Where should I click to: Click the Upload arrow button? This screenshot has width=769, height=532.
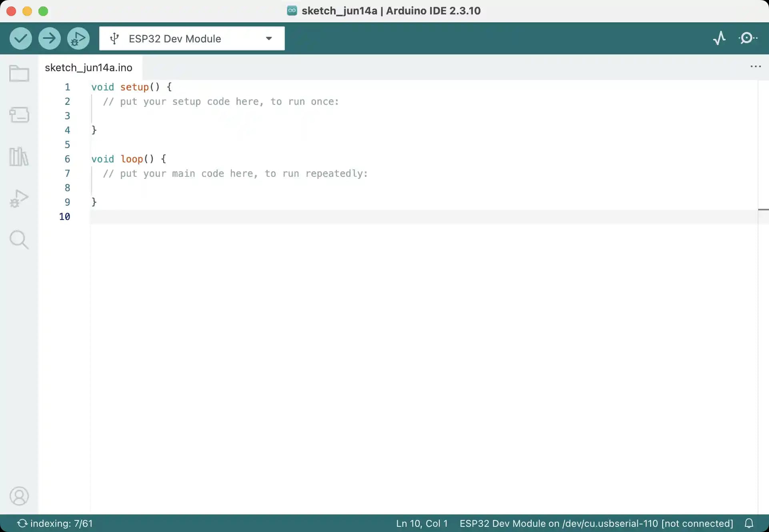tap(50, 38)
